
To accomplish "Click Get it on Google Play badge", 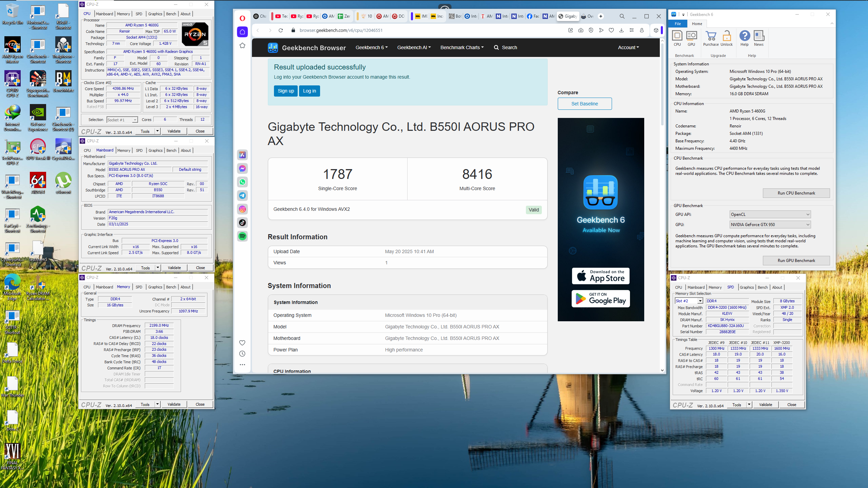I will [600, 299].
